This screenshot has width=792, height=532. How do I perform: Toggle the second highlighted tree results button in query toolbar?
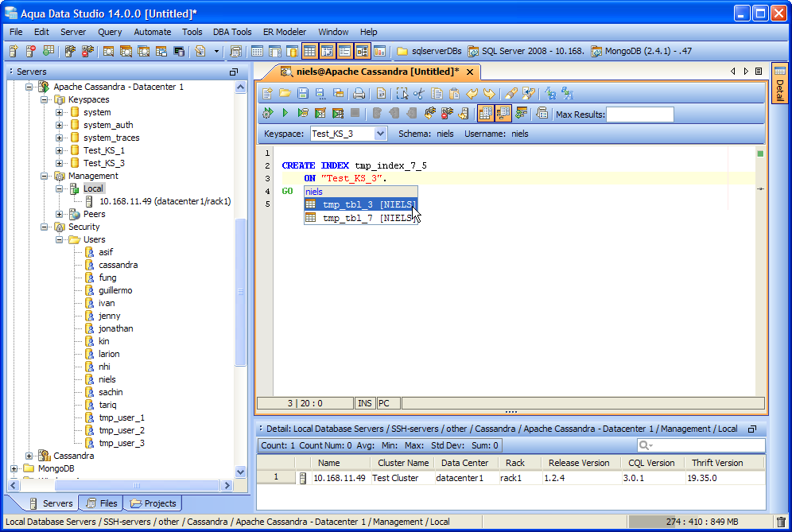click(503, 113)
